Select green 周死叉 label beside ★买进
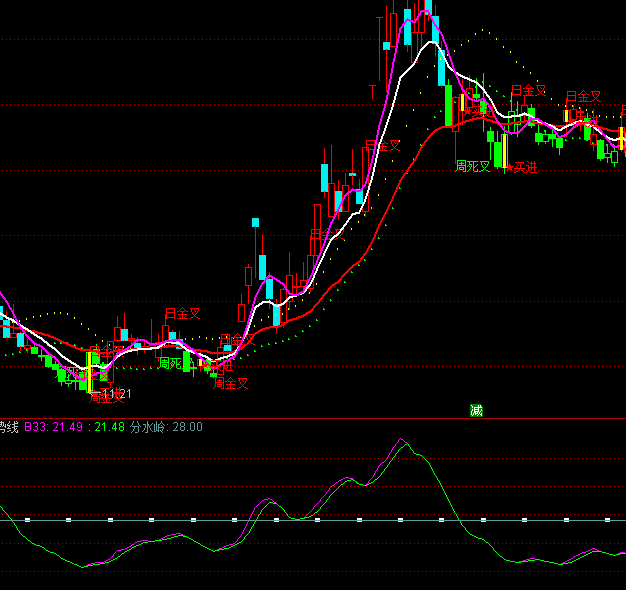The image size is (626, 590). pyautogui.click(x=473, y=166)
